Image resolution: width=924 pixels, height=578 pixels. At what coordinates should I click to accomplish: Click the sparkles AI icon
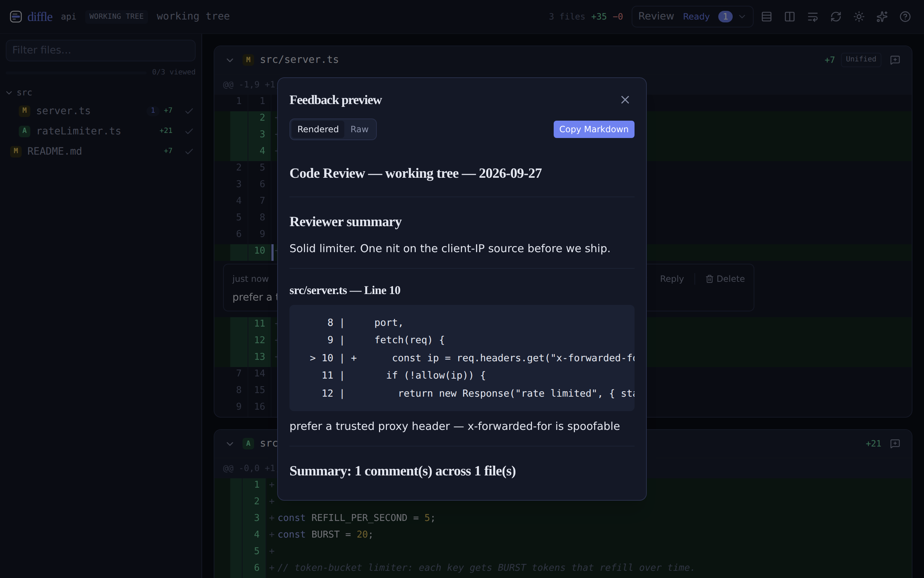point(882,17)
